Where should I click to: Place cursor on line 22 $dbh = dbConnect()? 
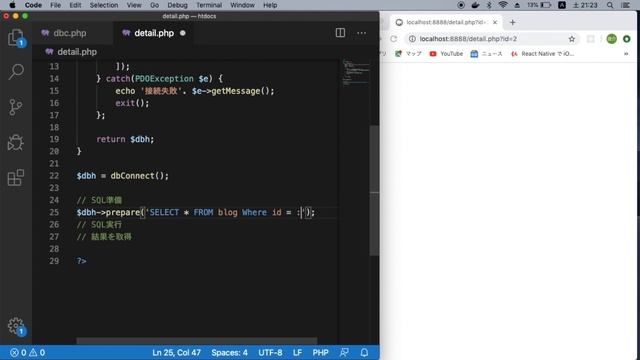click(x=122, y=176)
